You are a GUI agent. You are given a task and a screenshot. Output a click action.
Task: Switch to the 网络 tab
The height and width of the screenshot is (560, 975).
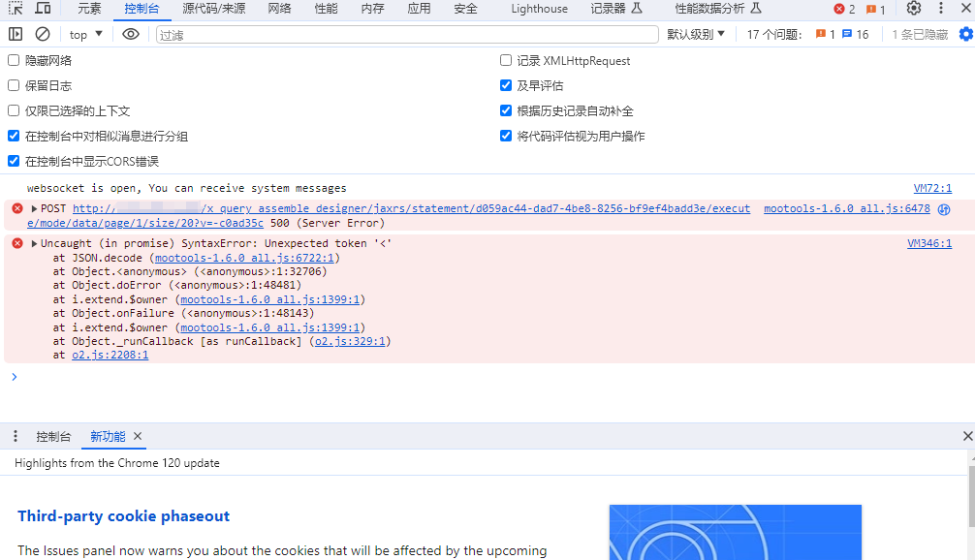pyautogui.click(x=279, y=9)
